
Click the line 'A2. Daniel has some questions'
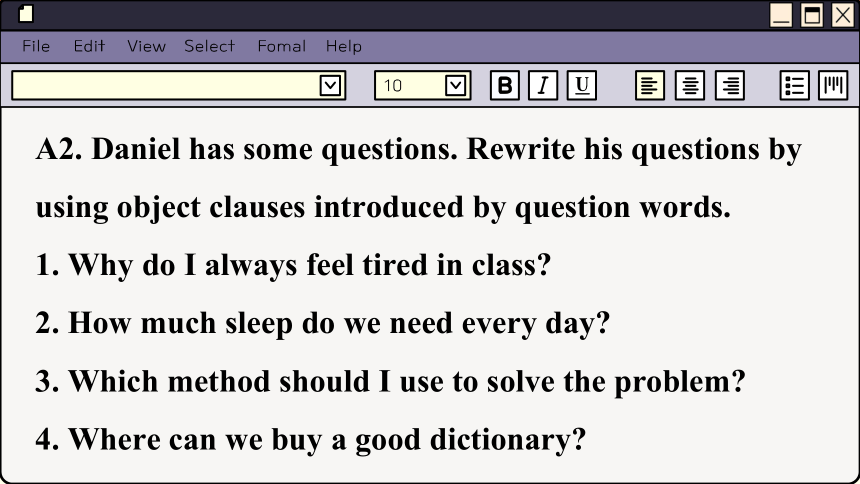pyautogui.click(x=419, y=150)
